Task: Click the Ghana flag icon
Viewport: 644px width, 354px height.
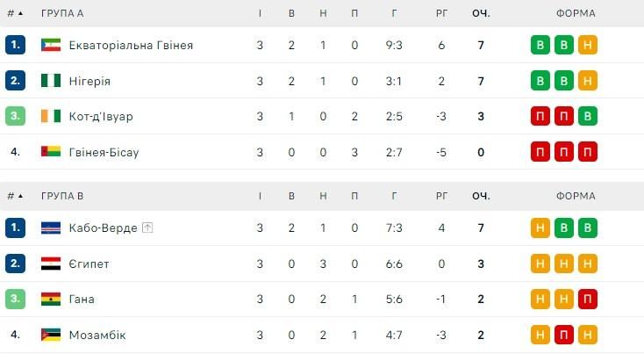Action: click(51, 299)
